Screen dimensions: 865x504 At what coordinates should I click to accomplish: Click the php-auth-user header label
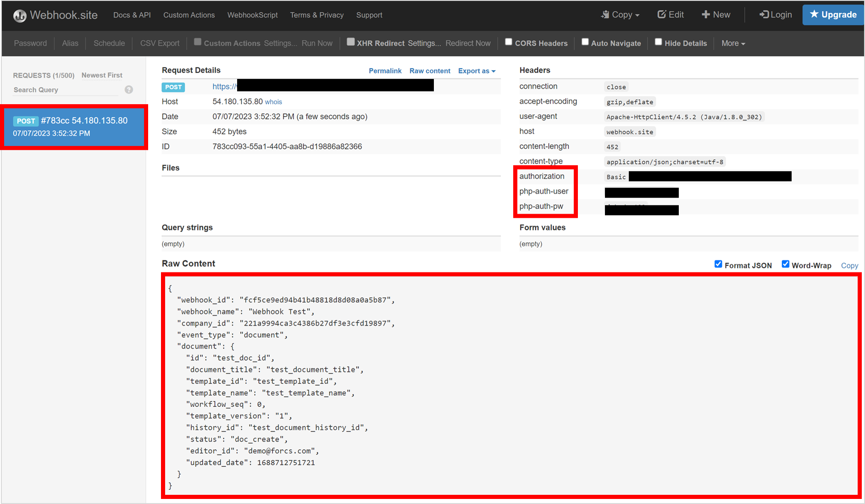pos(543,191)
